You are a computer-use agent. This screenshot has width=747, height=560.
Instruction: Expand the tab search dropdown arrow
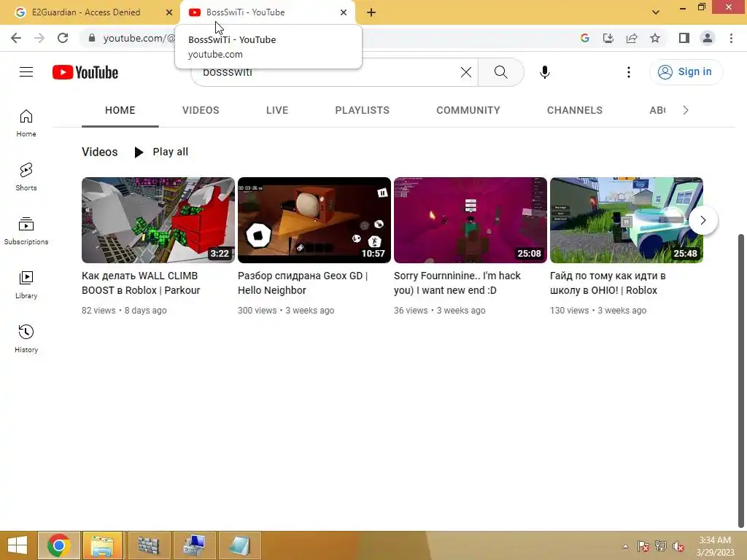pyautogui.click(x=656, y=12)
